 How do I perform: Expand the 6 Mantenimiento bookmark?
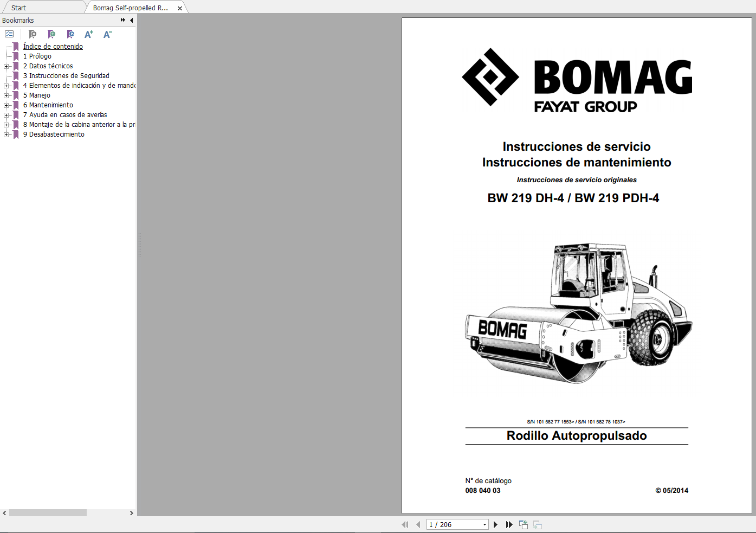6,105
